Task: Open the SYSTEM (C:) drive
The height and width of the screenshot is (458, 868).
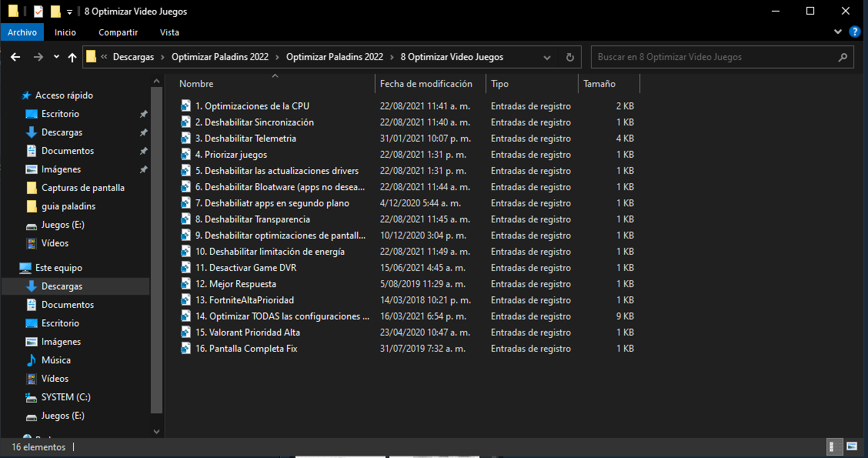Action: (65, 397)
